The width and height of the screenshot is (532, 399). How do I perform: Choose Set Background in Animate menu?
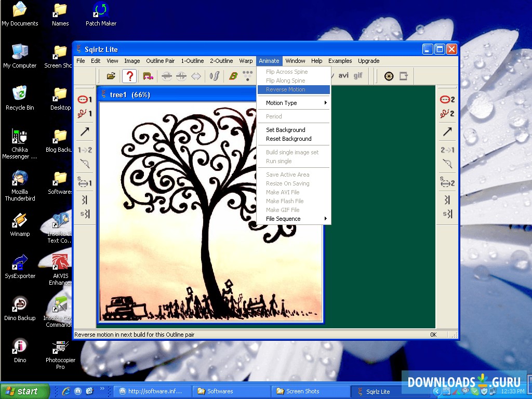tap(294, 130)
